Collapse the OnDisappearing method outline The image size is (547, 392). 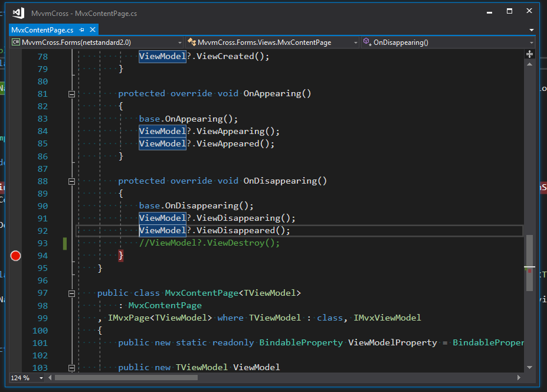[71, 181]
